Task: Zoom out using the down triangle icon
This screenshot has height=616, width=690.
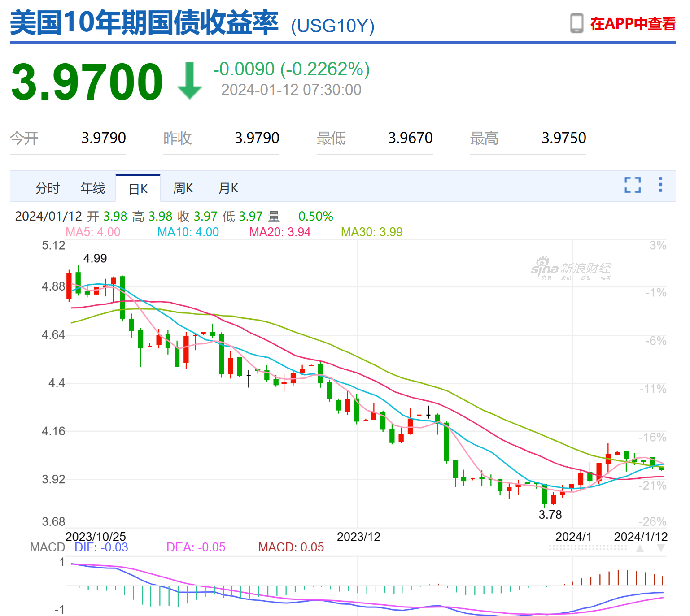Action: (661, 549)
